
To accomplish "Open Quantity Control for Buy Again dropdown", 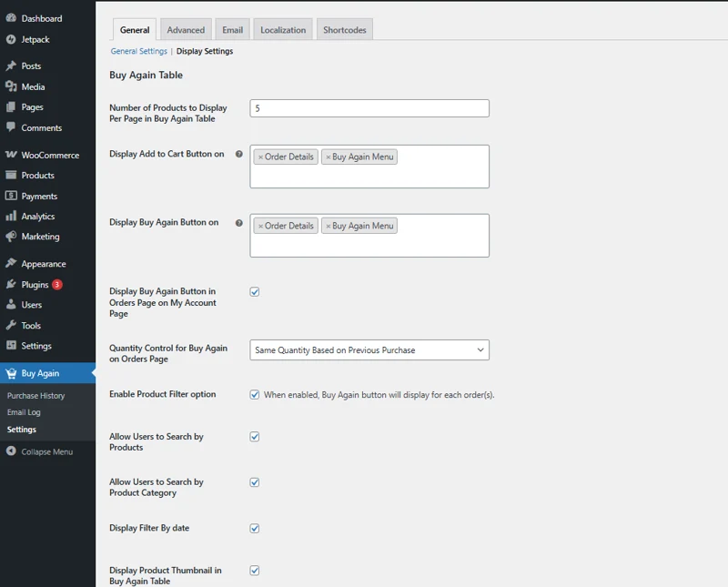I will coord(369,350).
